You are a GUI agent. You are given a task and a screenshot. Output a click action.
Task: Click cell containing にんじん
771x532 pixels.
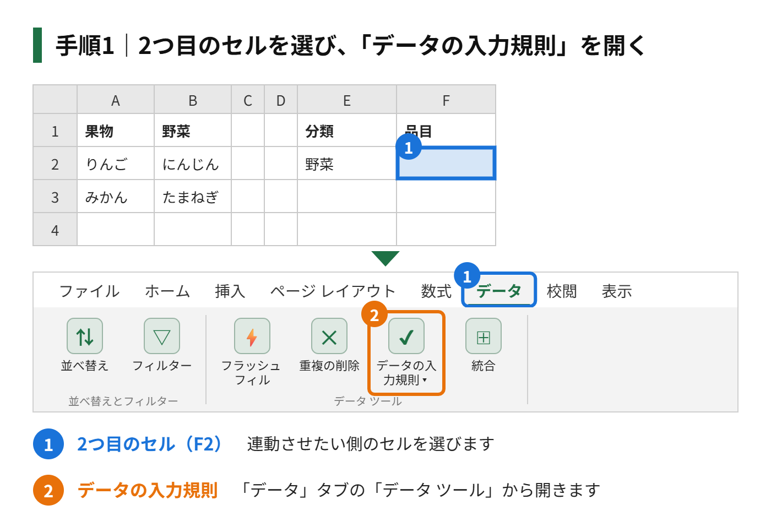click(x=193, y=164)
